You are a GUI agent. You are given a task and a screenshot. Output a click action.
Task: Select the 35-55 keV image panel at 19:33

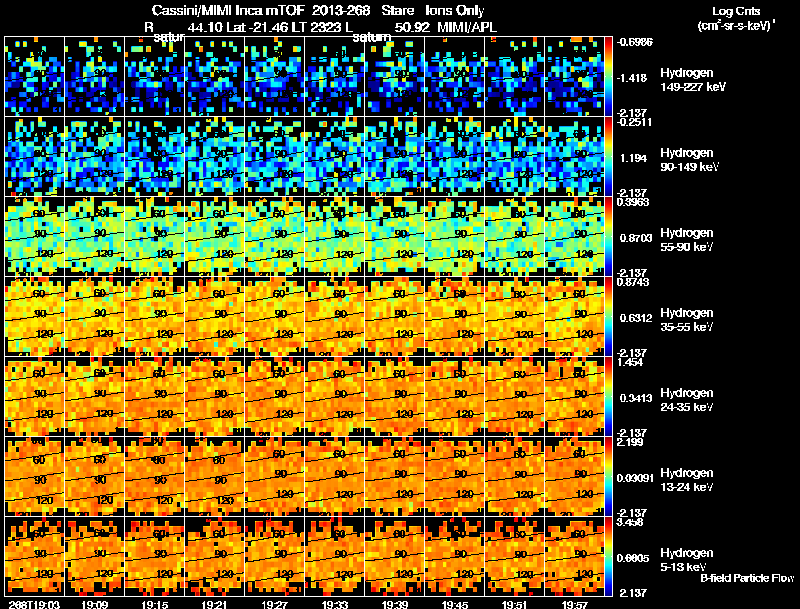pos(335,317)
